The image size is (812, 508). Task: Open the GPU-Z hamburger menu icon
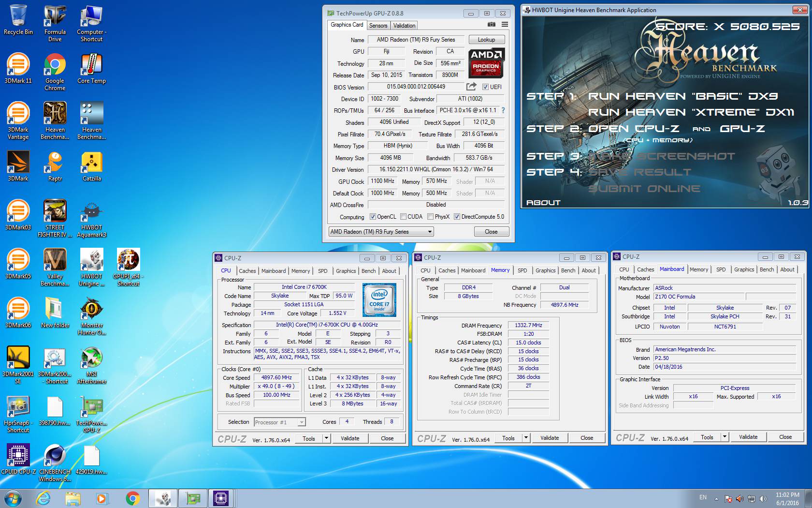(505, 25)
